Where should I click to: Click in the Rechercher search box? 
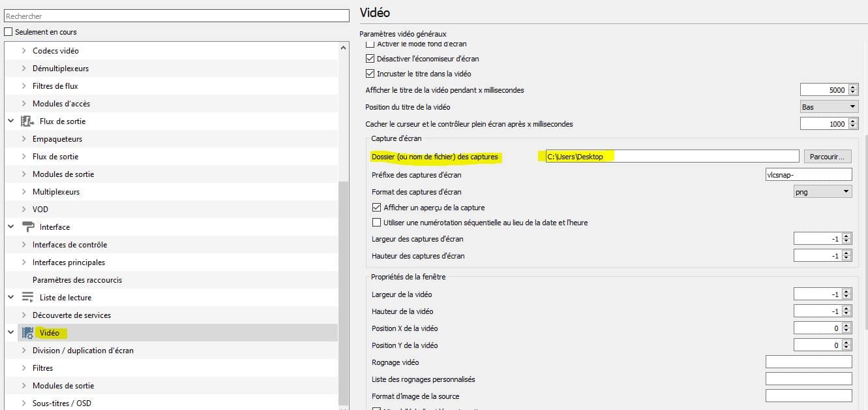coord(177,16)
